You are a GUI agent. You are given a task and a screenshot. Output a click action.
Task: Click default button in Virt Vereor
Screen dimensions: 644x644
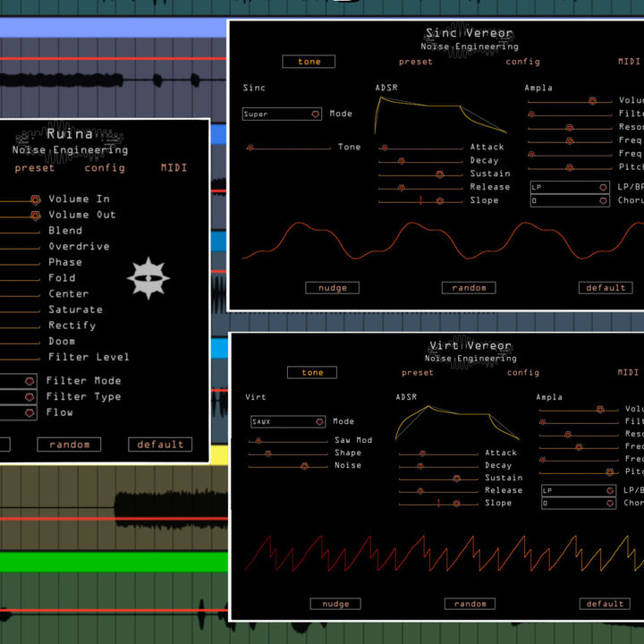605,604
